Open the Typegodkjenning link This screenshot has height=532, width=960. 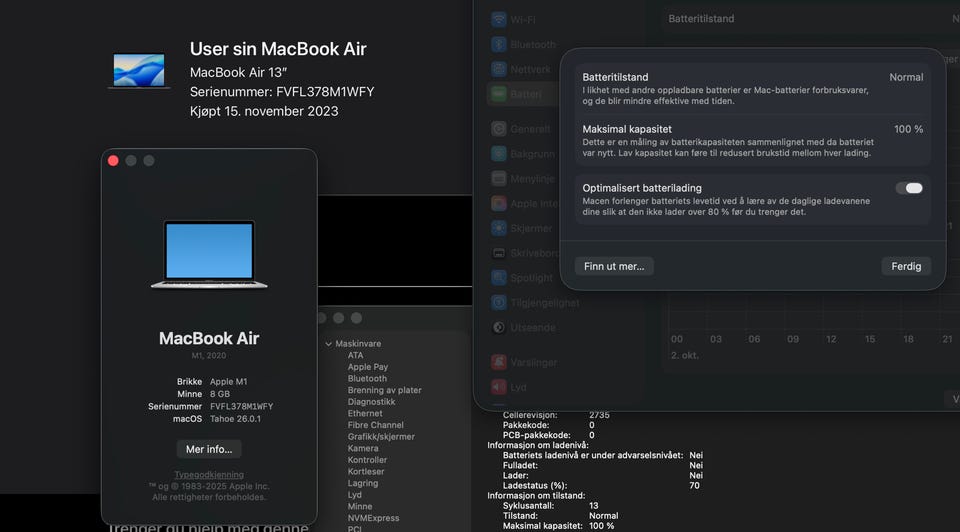pos(209,474)
